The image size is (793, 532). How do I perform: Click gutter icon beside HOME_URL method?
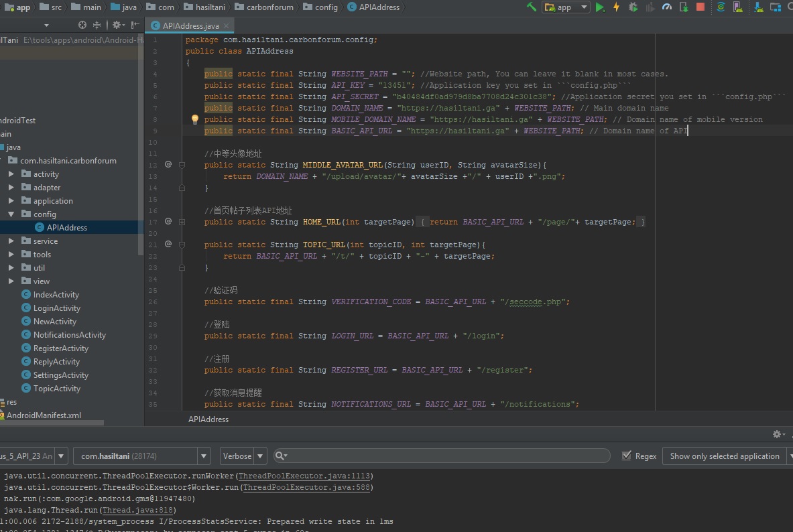click(168, 222)
